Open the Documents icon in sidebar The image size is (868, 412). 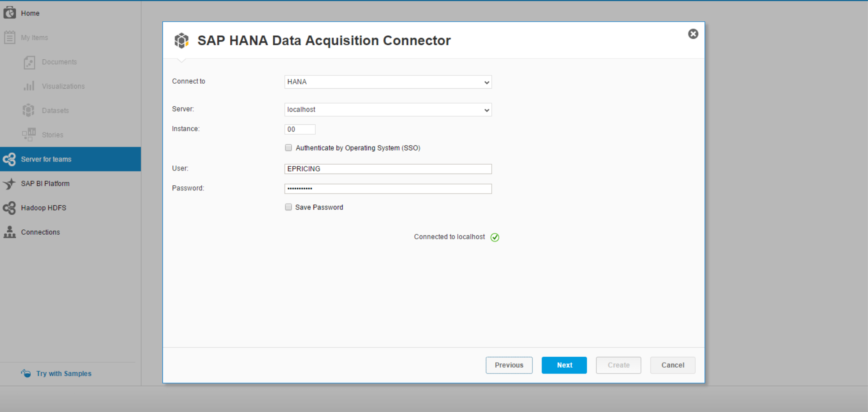click(29, 62)
